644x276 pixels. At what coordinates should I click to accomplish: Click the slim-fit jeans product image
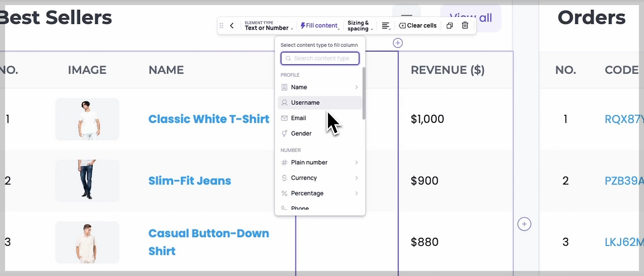tap(87, 181)
